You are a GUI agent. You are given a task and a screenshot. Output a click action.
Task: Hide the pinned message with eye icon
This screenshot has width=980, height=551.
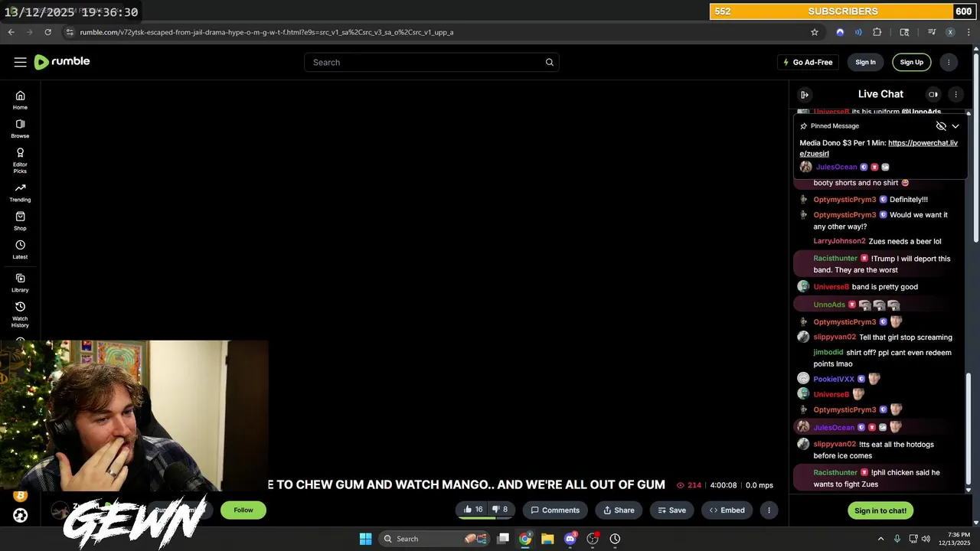coord(941,126)
